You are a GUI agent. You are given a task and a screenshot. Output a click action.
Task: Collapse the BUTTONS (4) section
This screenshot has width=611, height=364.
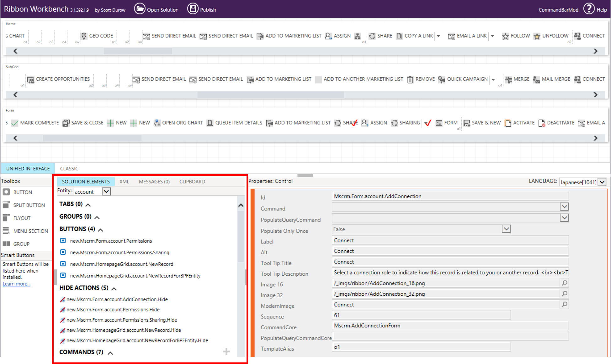[100, 230]
